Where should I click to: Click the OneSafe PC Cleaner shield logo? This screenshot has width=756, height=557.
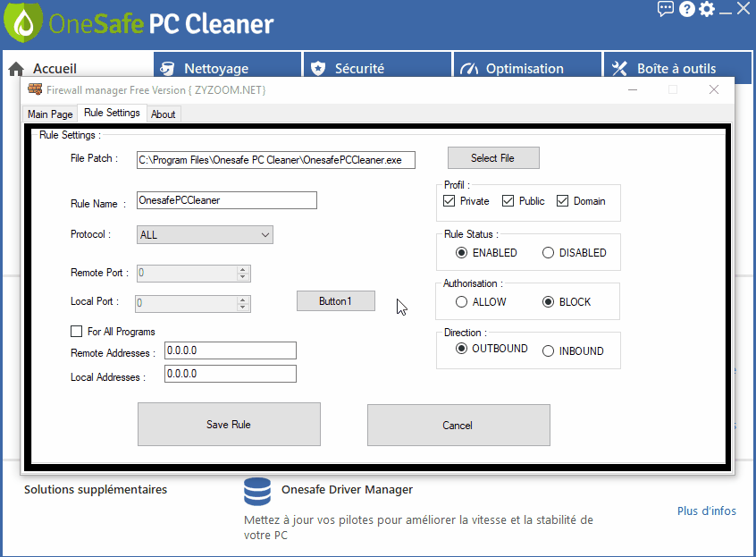point(22,22)
